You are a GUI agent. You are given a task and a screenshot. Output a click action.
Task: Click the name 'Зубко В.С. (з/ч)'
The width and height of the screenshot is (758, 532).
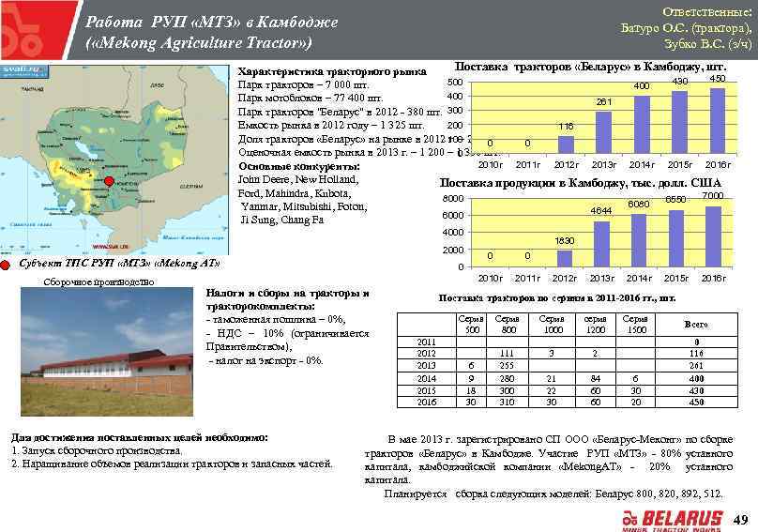click(x=708, y=44)
